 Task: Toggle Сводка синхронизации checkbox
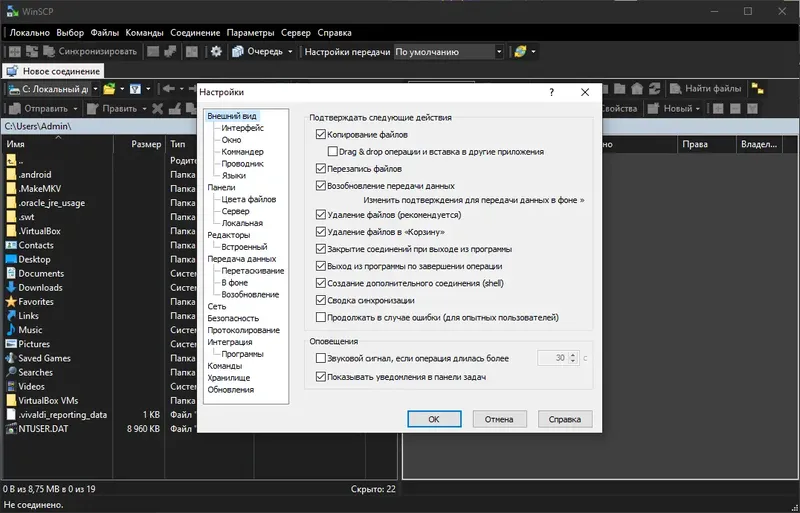tap(320, 300)
